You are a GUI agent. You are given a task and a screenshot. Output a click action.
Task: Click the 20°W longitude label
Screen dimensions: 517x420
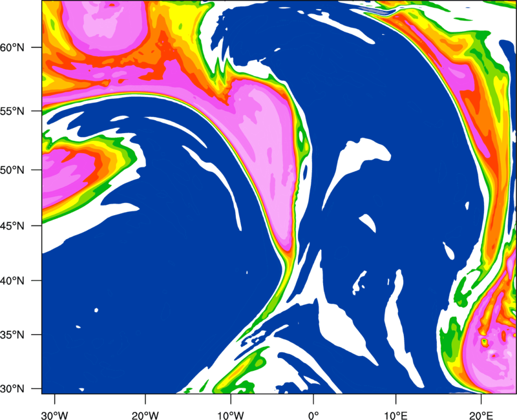[x=145, y=415]
